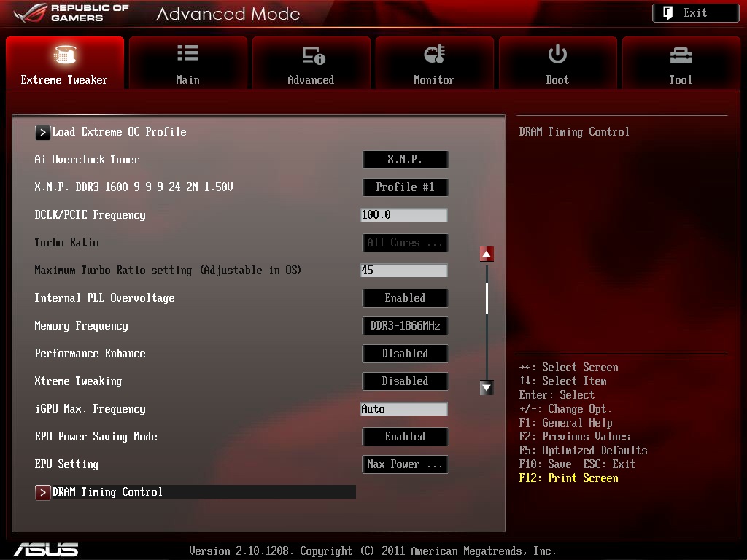
Task: Open the Turbo Ratio All Cores dropdown
Action: [405, 243]
